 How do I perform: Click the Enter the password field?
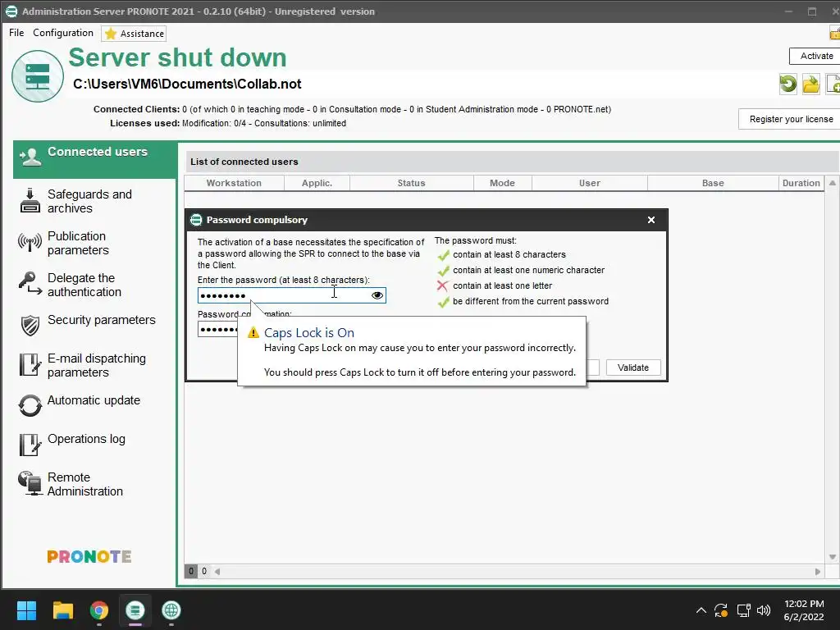click(291, 295)
